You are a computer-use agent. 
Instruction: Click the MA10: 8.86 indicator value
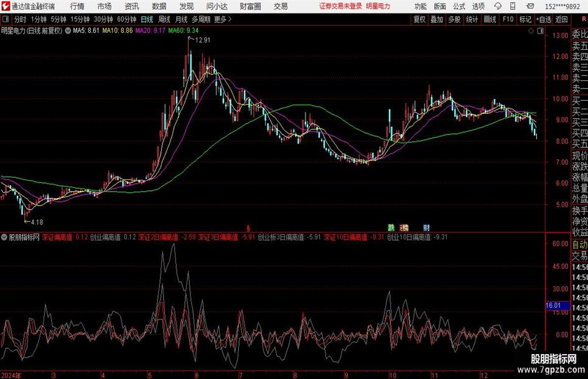118,30
